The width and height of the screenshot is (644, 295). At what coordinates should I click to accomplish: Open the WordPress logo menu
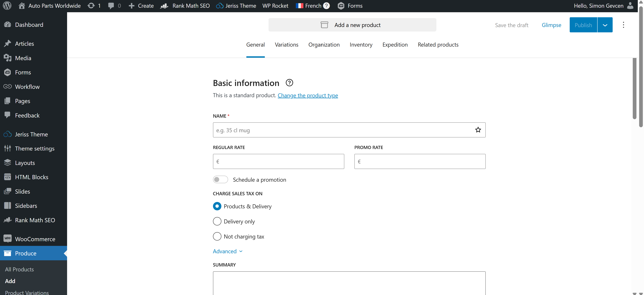pos(7,6)
